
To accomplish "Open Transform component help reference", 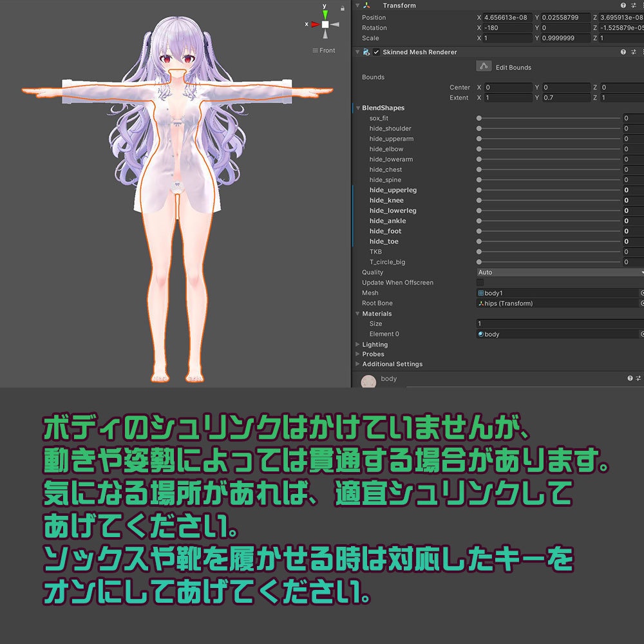I will tap(623, 5).
